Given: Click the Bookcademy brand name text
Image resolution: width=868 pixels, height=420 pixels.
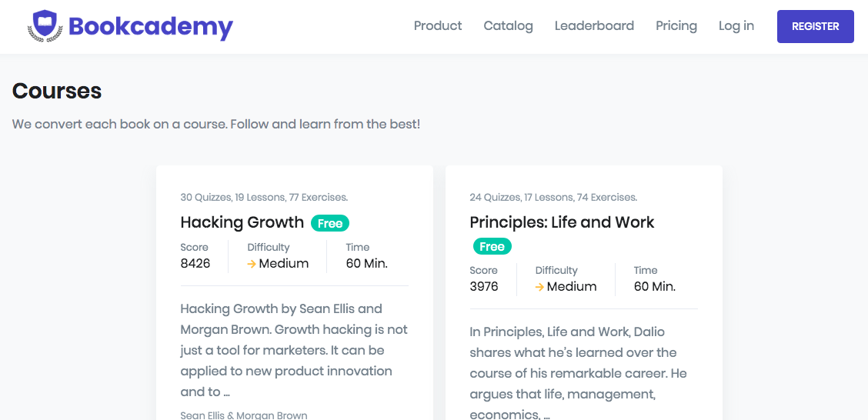Looking at the screenshot, I should click(151, 27).
